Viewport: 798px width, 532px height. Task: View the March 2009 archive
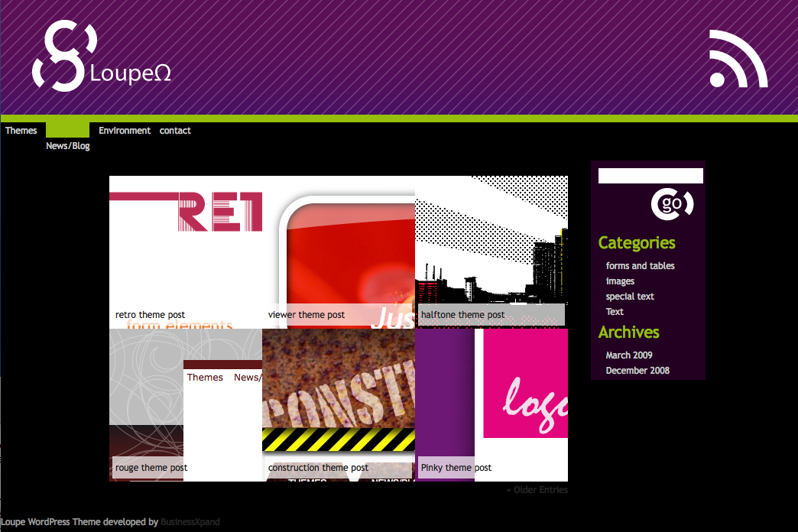629,355
